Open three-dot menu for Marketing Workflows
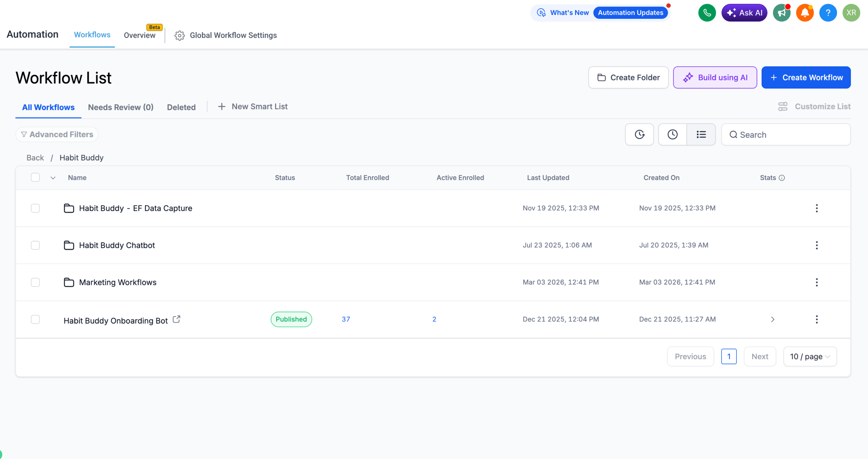Image resolution: width=868 pixels, height=459 pixels. (817, 282)
